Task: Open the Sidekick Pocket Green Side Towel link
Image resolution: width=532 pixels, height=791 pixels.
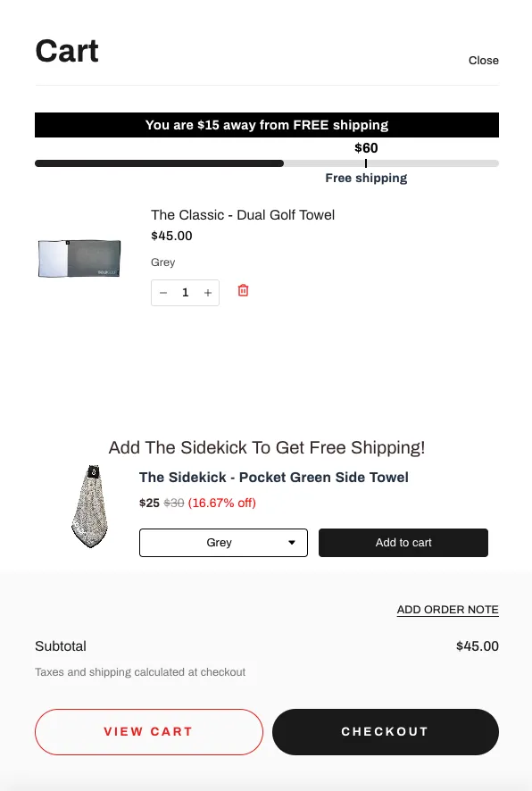Action: [274, 478]
